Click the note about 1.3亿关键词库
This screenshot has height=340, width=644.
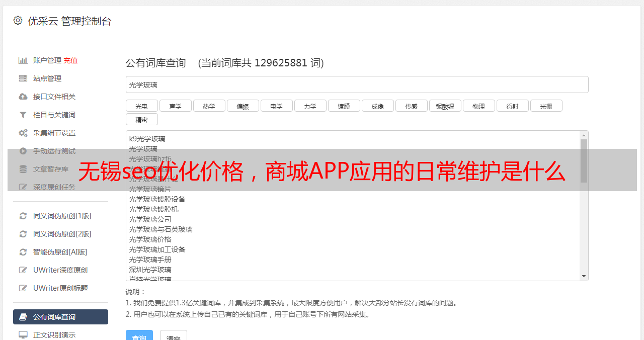point(292,303)
